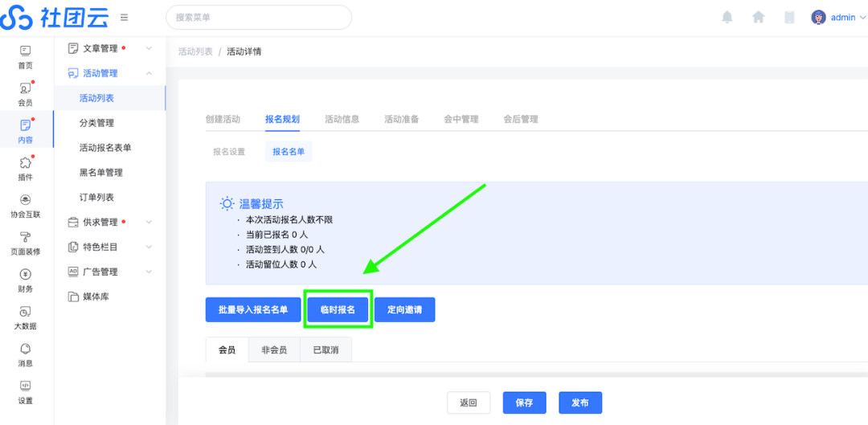Show the 会员 registrant tab
This screenshot has height=425, width=868.
coord(227,349)
